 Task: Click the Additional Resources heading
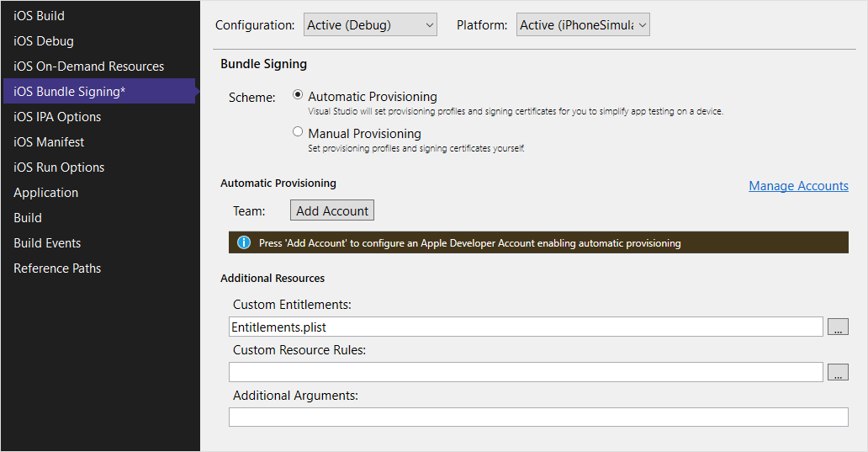point(273,278)
